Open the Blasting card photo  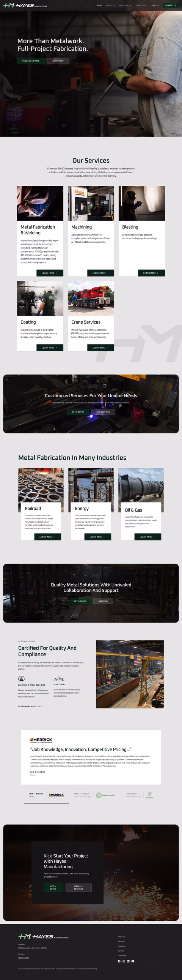click(142, 203)
